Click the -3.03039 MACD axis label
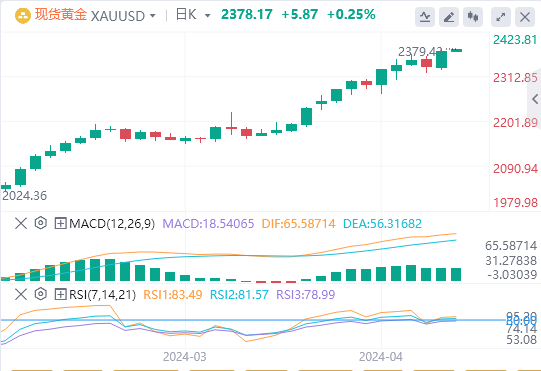 pyautogui.click(x=512, y=275)
